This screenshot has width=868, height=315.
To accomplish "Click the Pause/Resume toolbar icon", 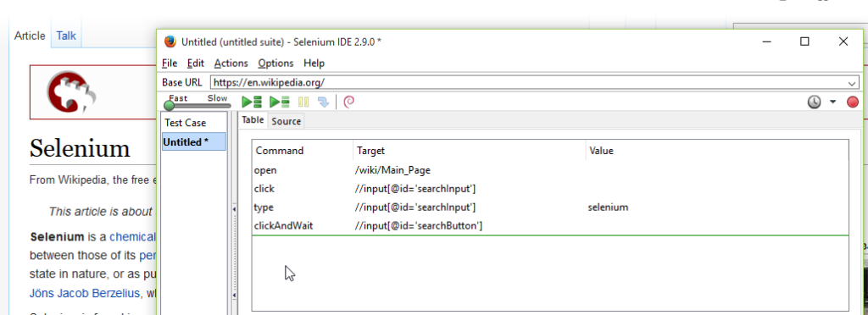I will (303, 102).
